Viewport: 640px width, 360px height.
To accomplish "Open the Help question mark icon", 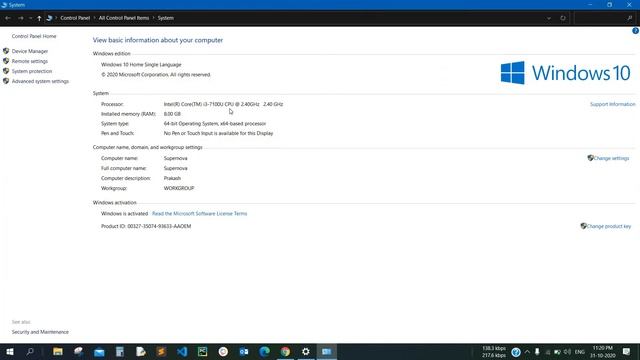I will click(x=636, y=31).
